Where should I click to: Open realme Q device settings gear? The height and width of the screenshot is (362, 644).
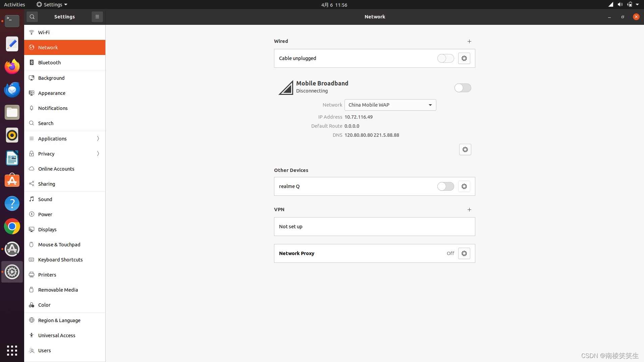pos(464,186)
